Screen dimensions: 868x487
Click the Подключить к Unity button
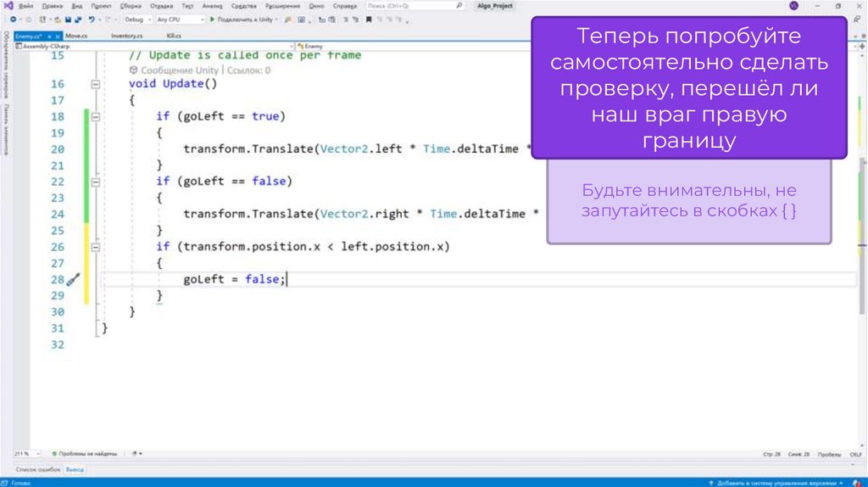coord(242,20)
